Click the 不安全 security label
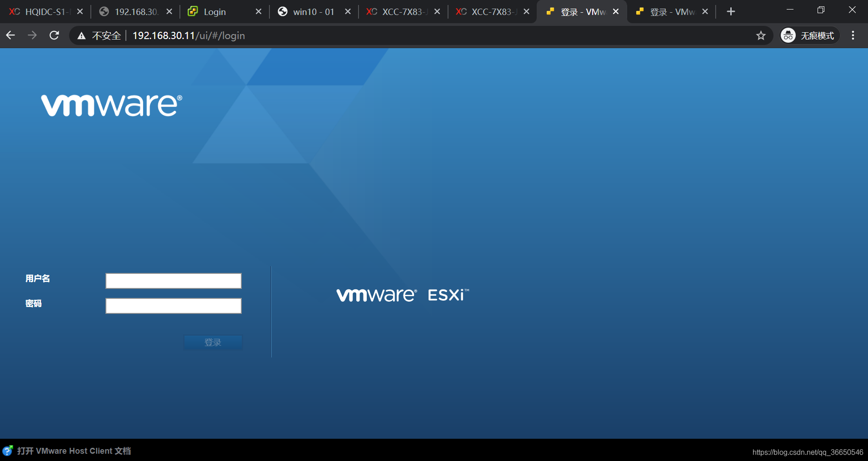The image size is (868, 461). (x=106, y=36)
